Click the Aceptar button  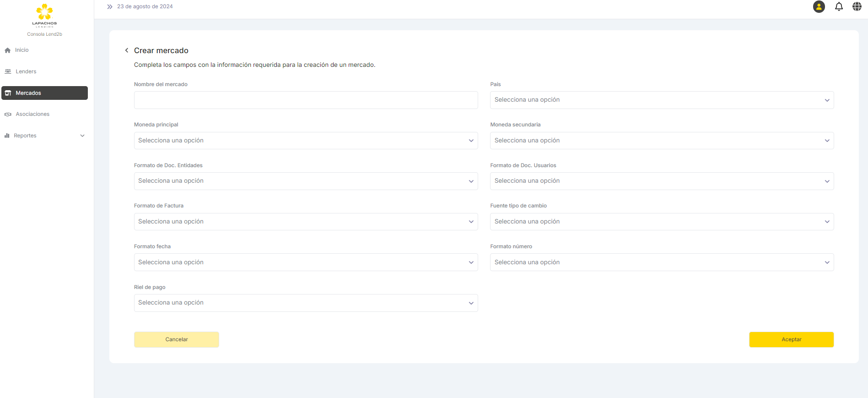791,339
